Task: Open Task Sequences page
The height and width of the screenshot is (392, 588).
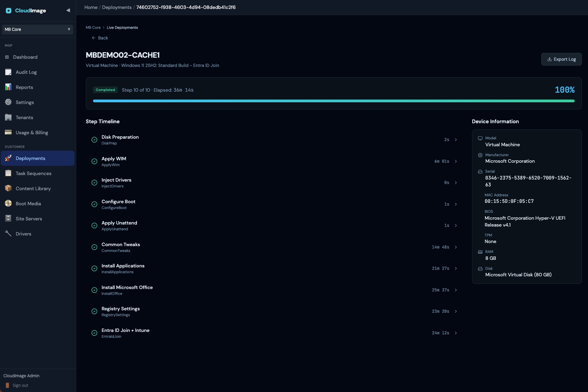Action: pos(38,173)
